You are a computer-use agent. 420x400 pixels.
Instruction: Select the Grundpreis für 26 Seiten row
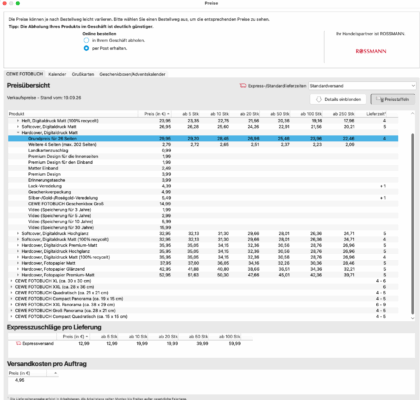(x=203, y=138)
